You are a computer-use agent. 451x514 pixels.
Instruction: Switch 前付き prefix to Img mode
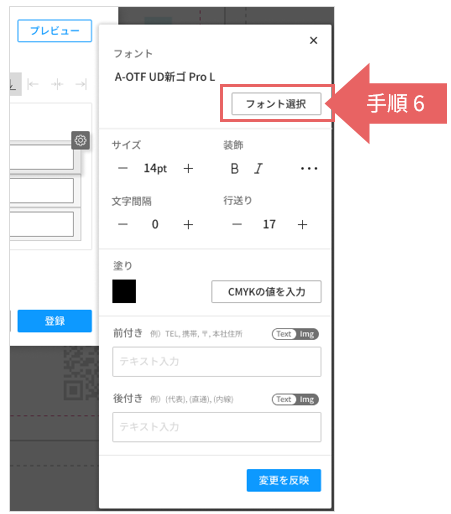tap(307, 334)
